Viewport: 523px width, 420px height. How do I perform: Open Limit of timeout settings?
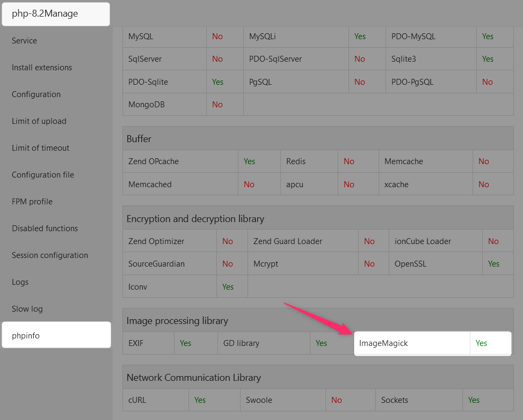41,148
